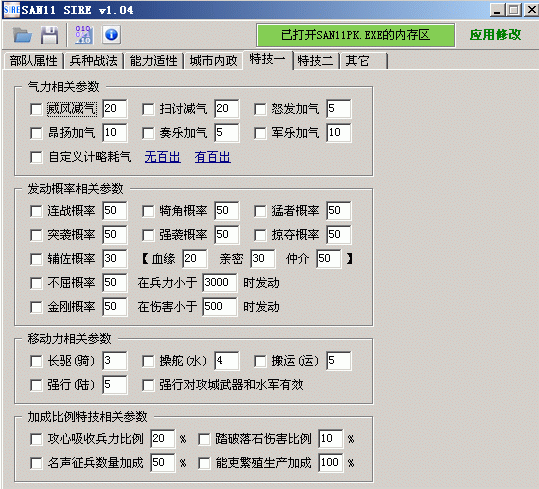Image resolution: width=539 pixels, height=489 pixels.
Task: Open file with the folder icon
Action: [22, 35]
